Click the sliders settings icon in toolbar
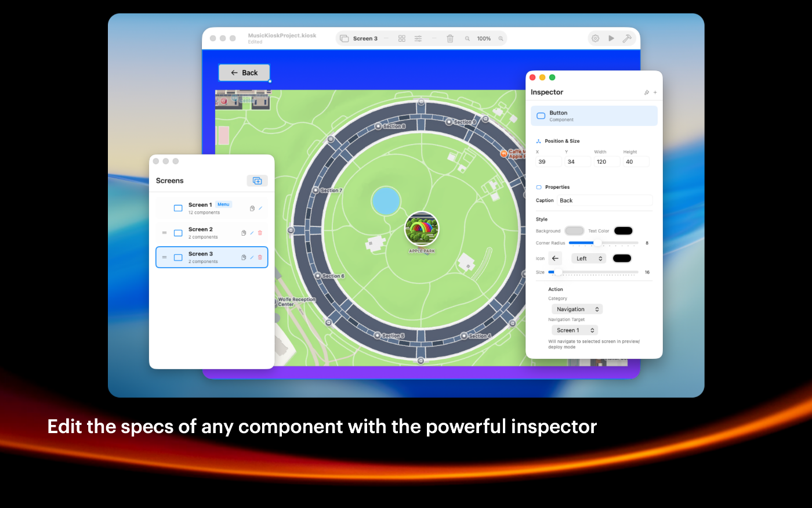This screenshot has height=508, width=812. coord(418,38)
